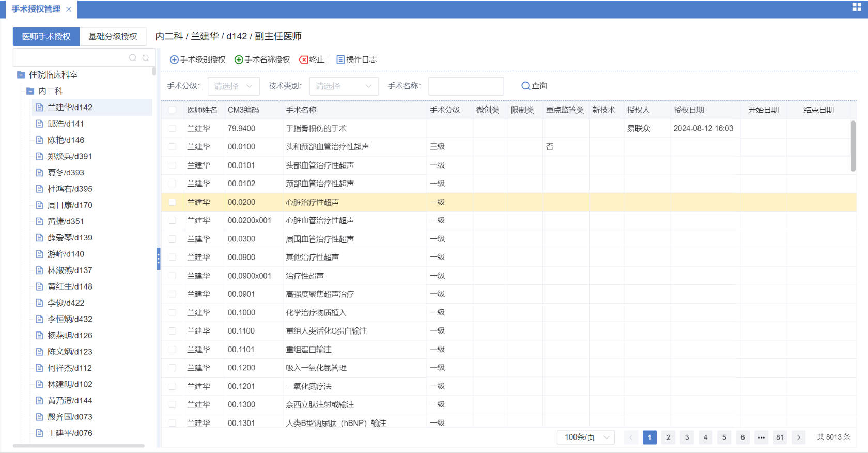Click the document icon beside 杜鸿右/d395

click(x=39, y=189)
